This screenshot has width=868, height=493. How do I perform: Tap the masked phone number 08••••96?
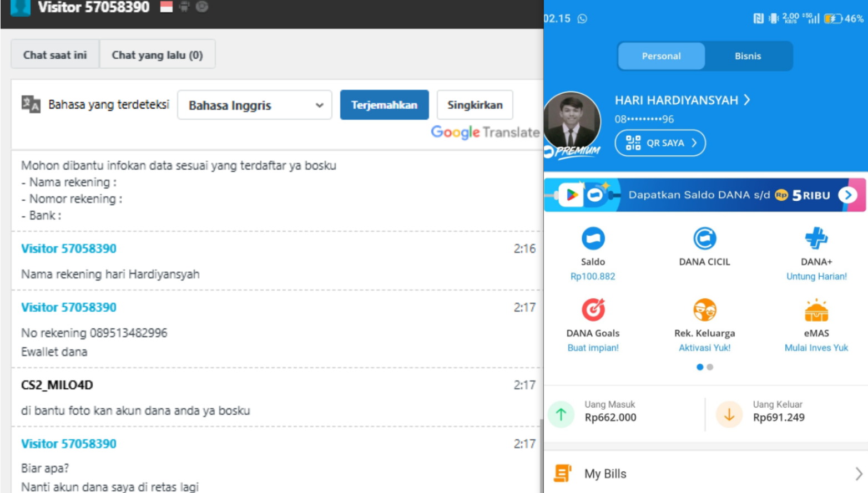click(x=644, y=119)
